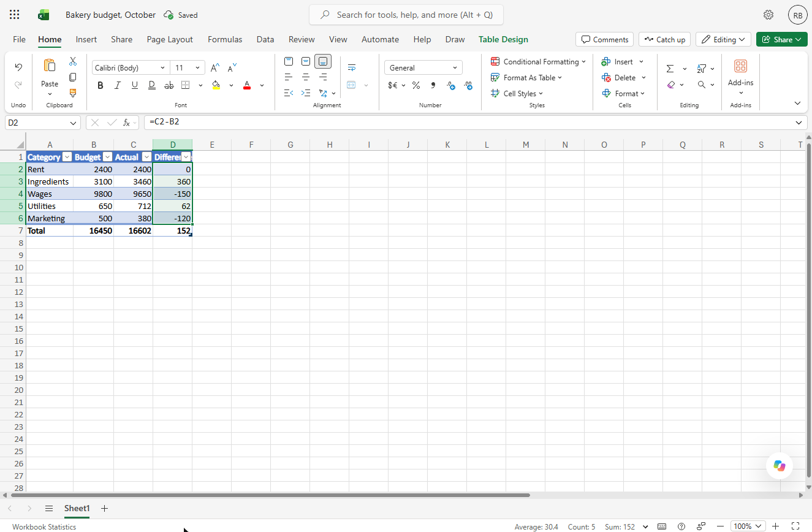Click the AutoSum sigma icon

[x=670, y=69]
